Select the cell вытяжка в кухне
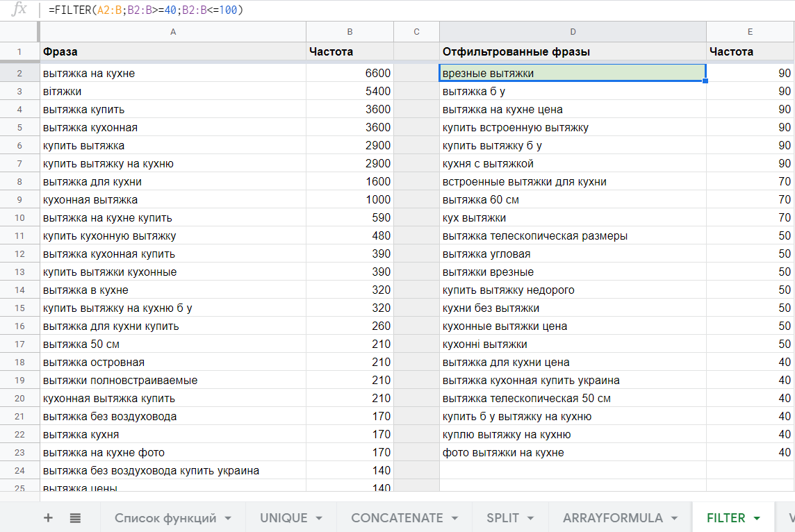This screenshot has width=795, height=532. click(173, 290)
